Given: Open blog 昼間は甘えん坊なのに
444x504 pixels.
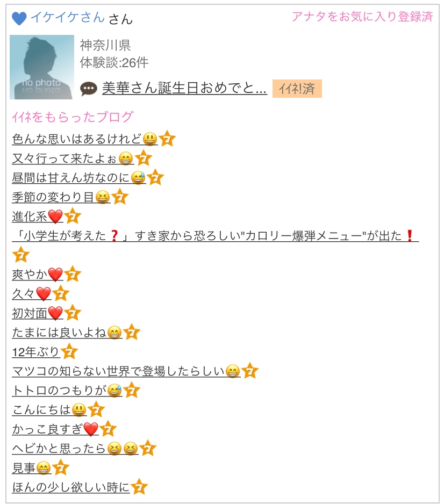Looking at the screenshot, I should [x=79, y=178].
